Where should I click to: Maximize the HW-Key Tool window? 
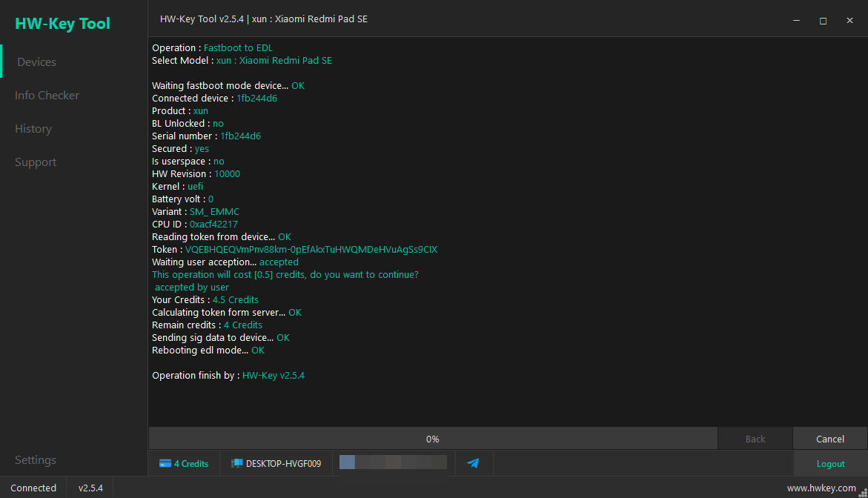point(824,21)
